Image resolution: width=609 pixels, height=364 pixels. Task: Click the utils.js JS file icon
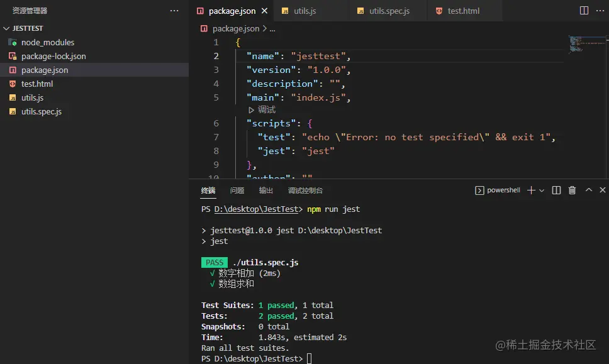tap(13, 98)
